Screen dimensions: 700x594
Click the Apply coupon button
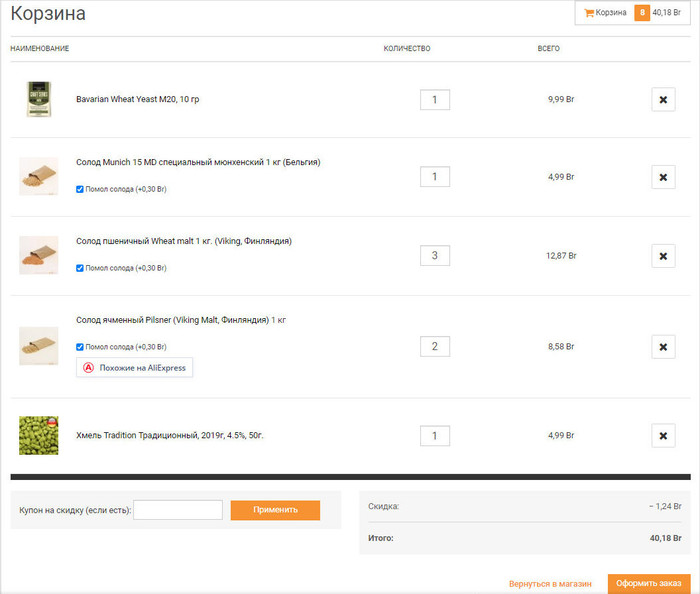pyautogui.click(x=275, y=510)
